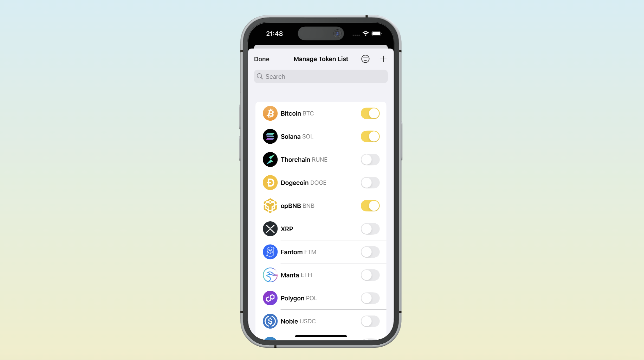This screenshot has width=644, height=360.
Task: Toggle Bitcoin BTC enabled switch
Action: (370, 113)
